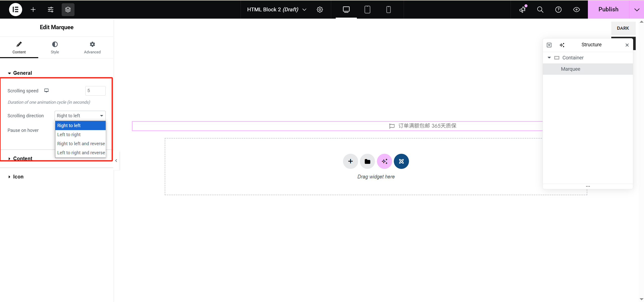Click the Add Element plus icon

tap(33, 9)
